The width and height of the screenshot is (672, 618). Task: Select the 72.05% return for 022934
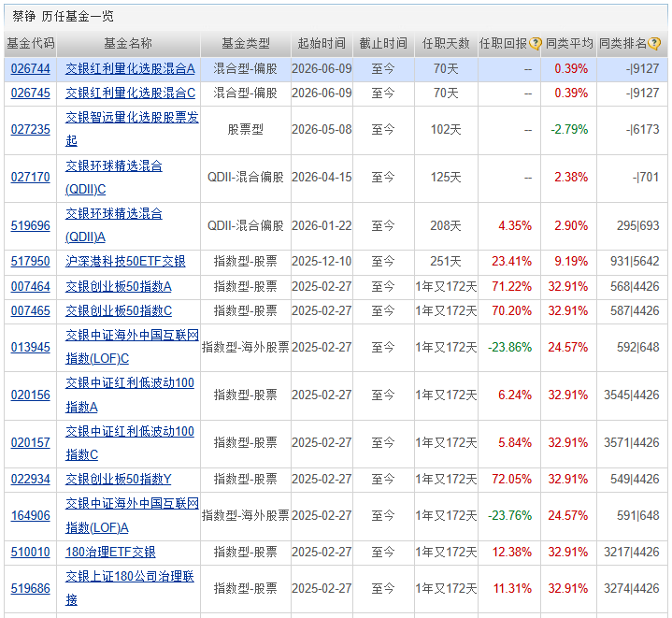pyautogui.click(x=512, y=479)
